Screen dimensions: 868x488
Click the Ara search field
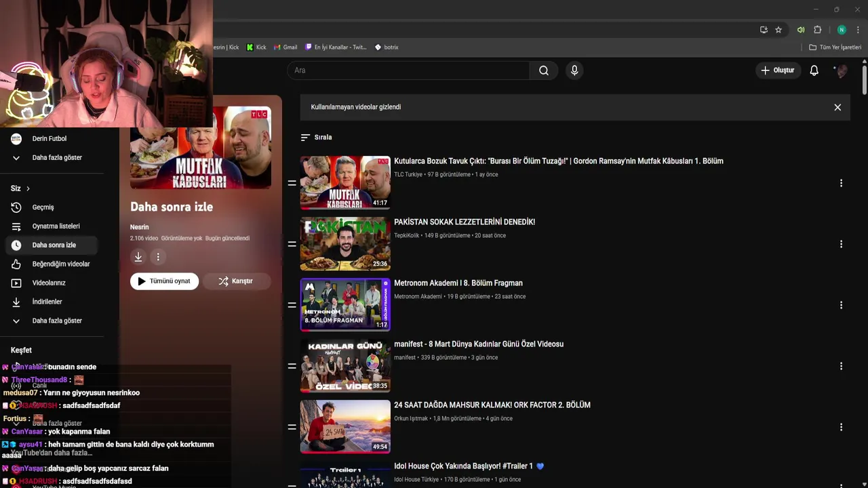(409, 70)
